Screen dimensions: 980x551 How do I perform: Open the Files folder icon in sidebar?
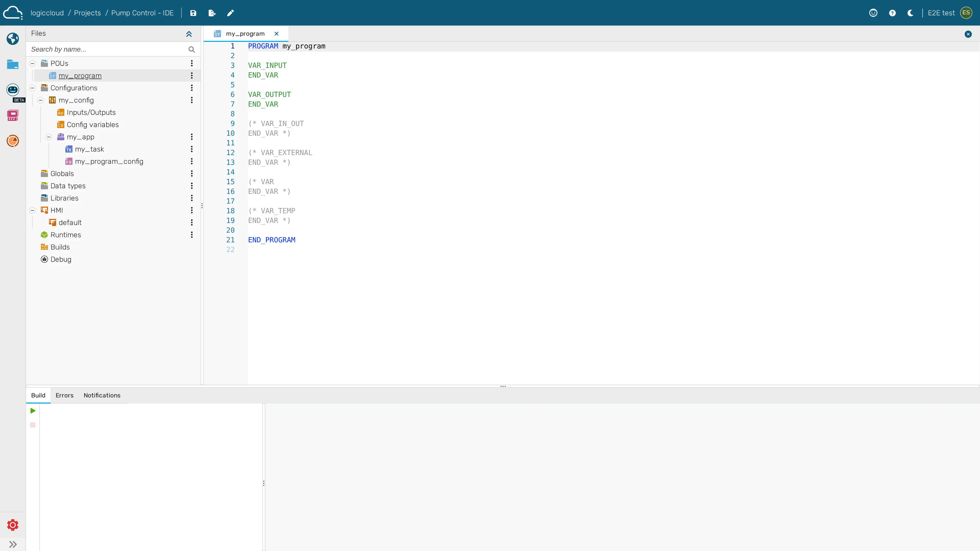click(x=13, y=64)
